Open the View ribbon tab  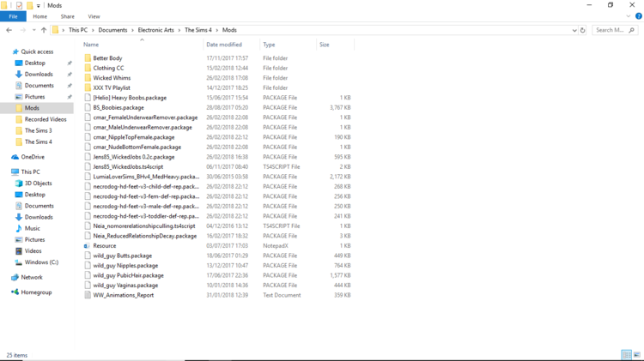point(94,16)
